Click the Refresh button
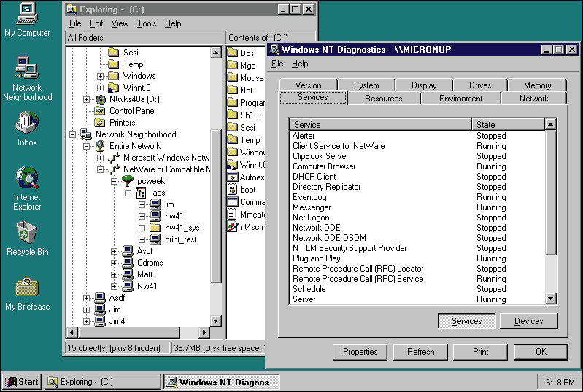 (420, 352)
